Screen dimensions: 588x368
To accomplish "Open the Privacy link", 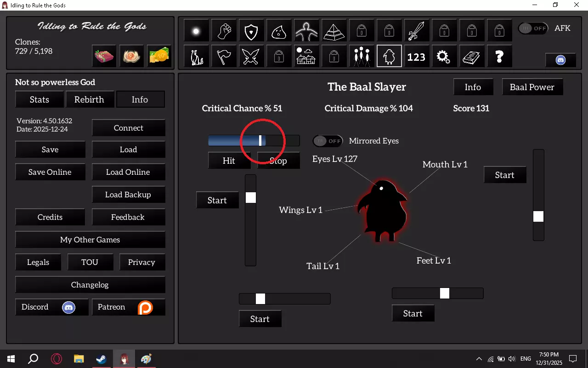I will point(142,262).
